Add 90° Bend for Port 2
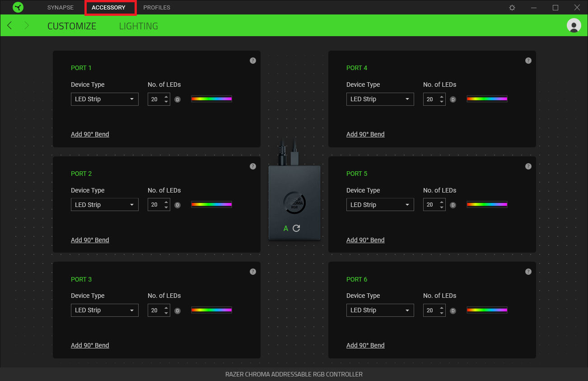 pos(90,240)
